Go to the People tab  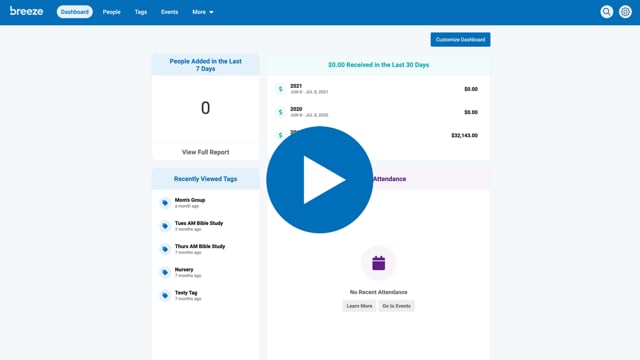(111, 12)
